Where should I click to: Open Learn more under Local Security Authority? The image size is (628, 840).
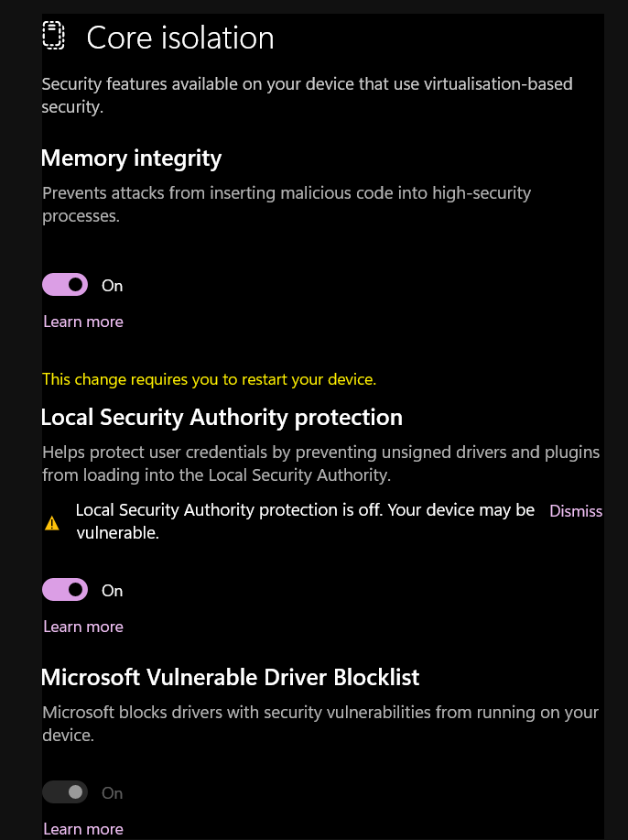coord(83,627)
